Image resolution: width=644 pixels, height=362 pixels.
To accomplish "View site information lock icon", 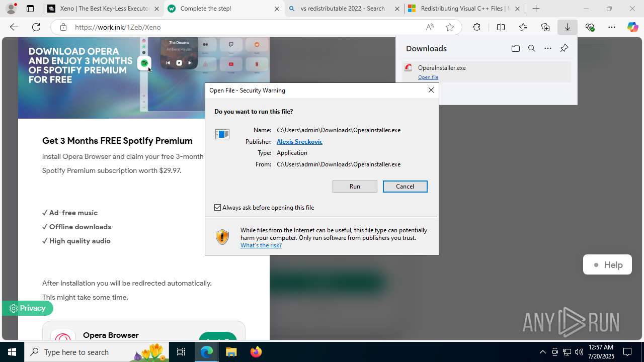I will point(63,27).
